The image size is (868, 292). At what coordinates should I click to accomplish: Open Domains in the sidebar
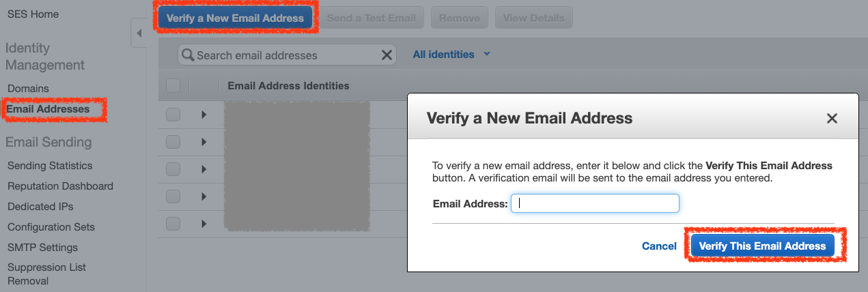[28, 89]
